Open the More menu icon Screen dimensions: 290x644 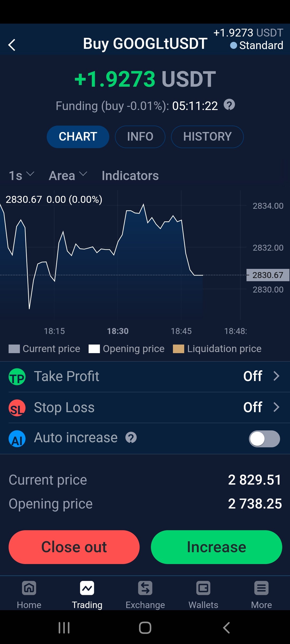pos(261,588)
